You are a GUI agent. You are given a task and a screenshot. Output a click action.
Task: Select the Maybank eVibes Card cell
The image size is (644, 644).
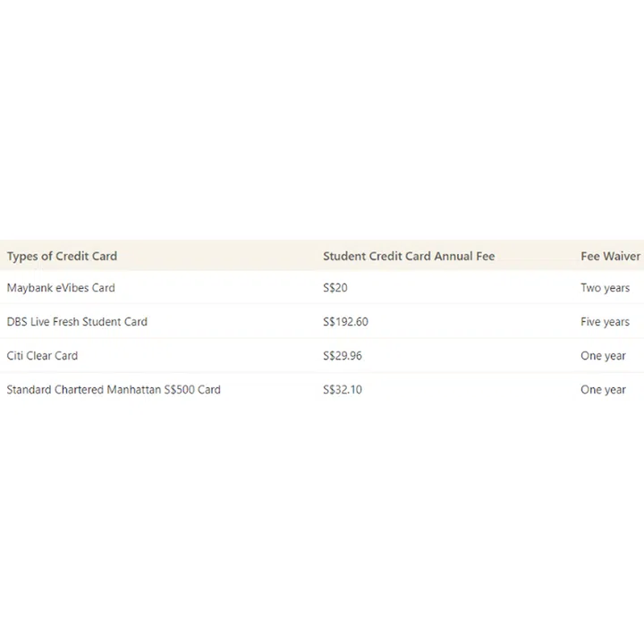pyautogui.click(x=61, y=288)
